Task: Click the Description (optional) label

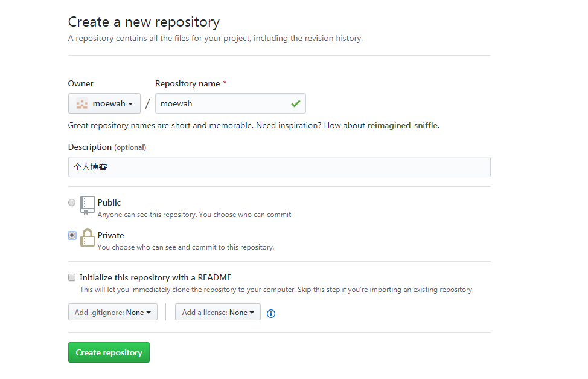Action: point(107,147)
